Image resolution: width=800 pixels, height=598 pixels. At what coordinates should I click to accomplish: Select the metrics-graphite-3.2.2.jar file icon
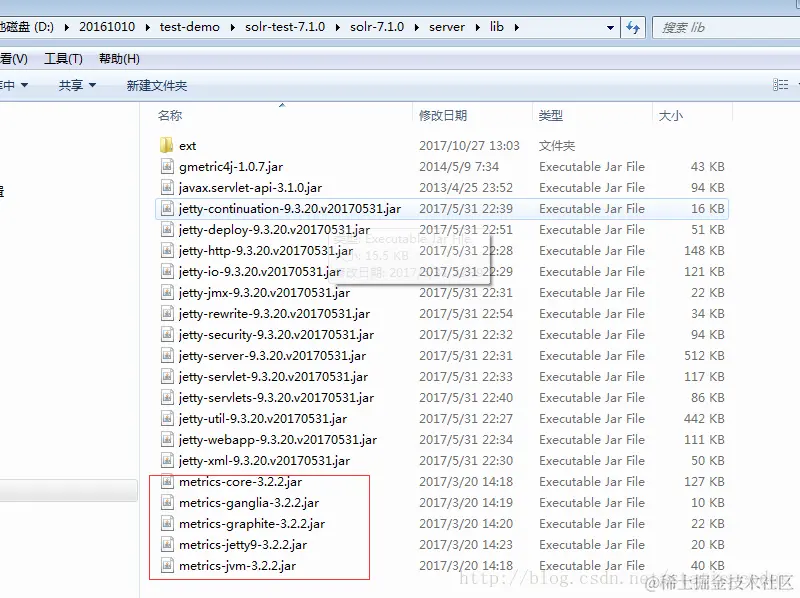tap(167, 524)
